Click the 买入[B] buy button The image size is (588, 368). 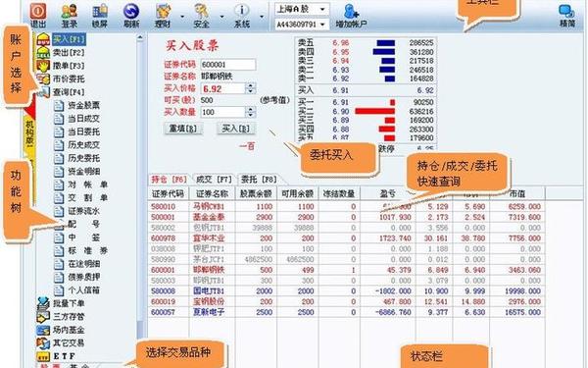tap(236, 129)
